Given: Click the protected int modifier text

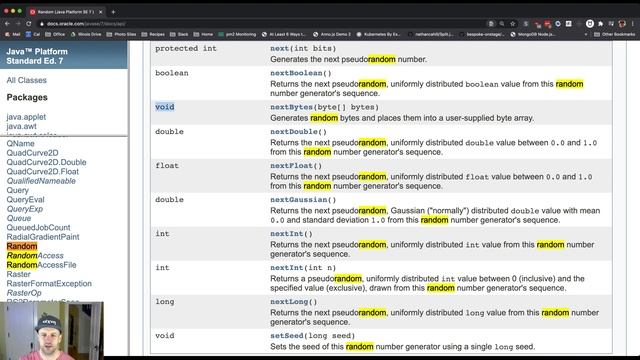Looking at the screenshot, I should tap(186, 48).
